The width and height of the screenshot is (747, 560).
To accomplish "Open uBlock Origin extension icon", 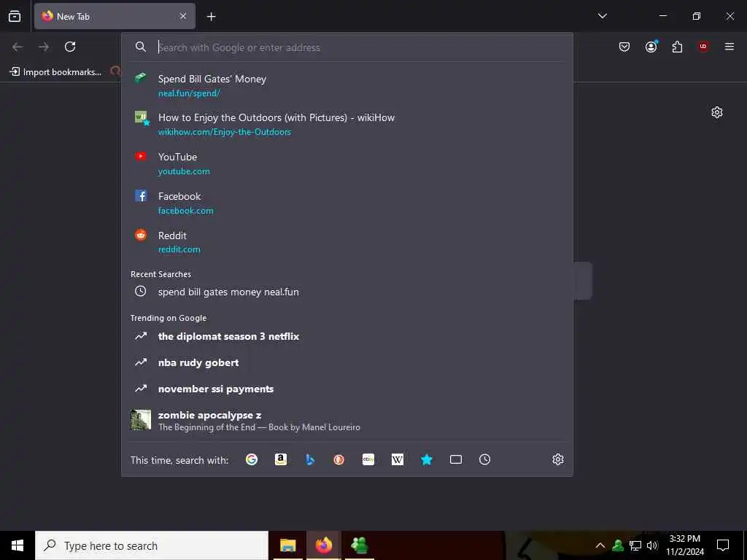I will coord(703,47).
